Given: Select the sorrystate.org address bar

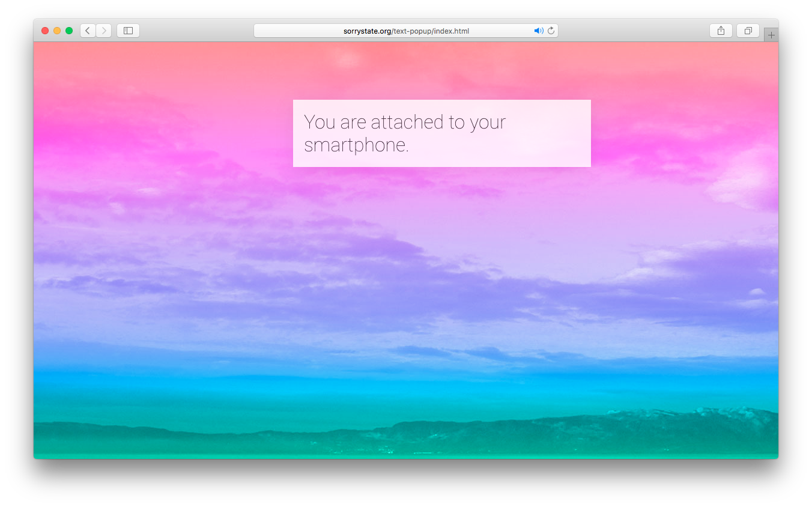Looking at the screenshot, I should [x=406, y=31].
